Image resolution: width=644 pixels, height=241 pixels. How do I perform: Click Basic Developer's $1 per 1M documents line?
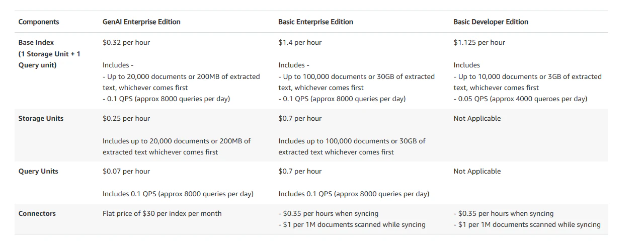pyautogui.click(x=527, y=225)
